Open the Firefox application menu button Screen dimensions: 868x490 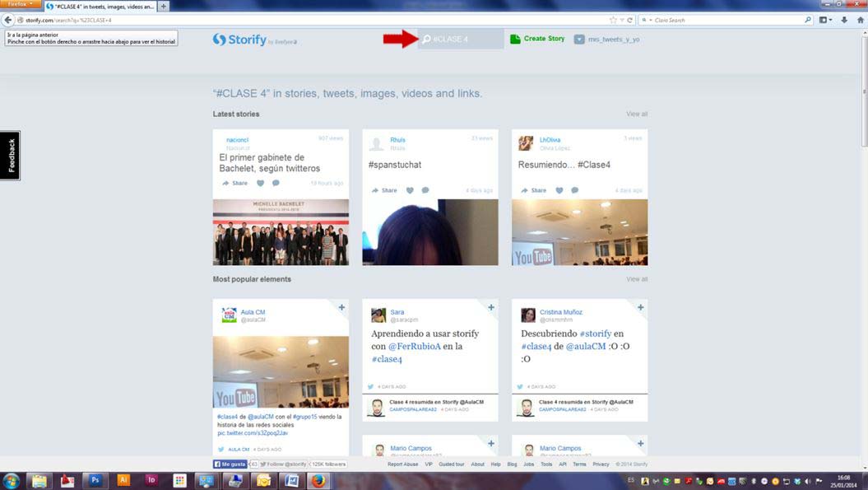click(x=20, y=5)
